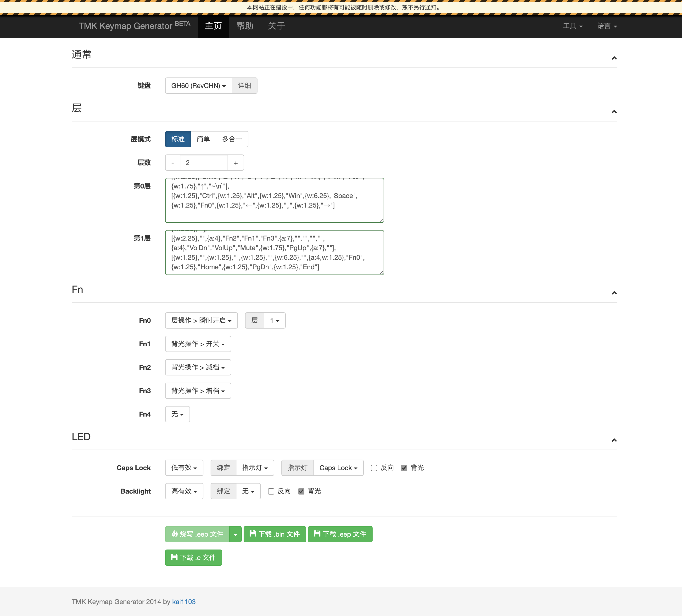Open the 帮助 navigation tab

(245, 26)
